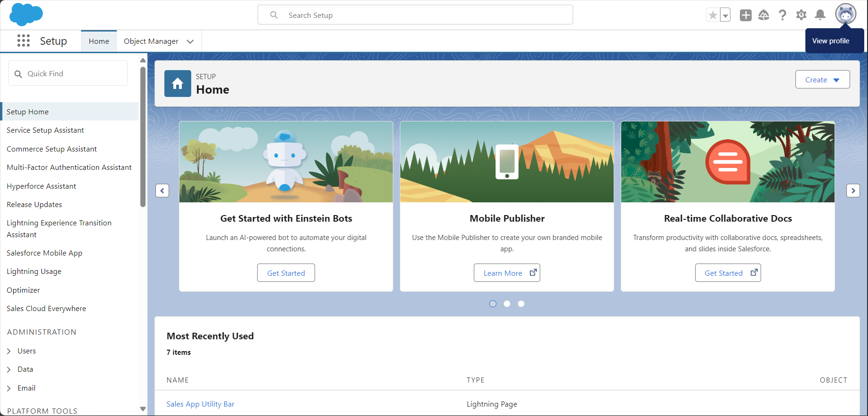This screenshot has height=416, width=868.
Task: Click the TYPE column header
Action: pyautogui.click(x=475, y=380)
